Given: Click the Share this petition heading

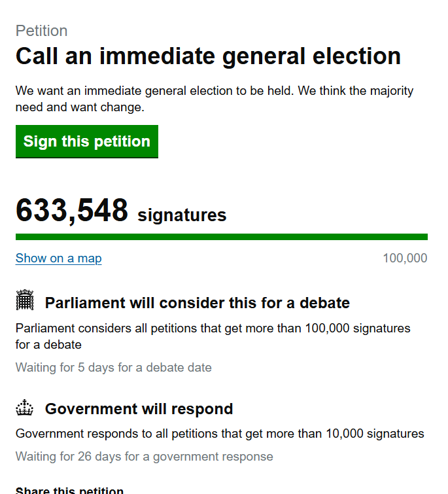Looking at the screenshot, I should (69, 491).
